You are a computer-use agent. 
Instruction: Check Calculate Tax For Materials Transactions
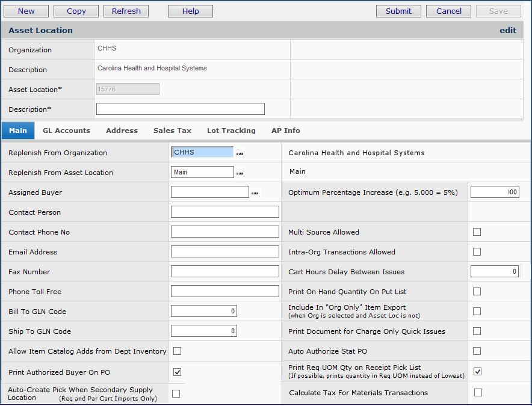[478, 393]
